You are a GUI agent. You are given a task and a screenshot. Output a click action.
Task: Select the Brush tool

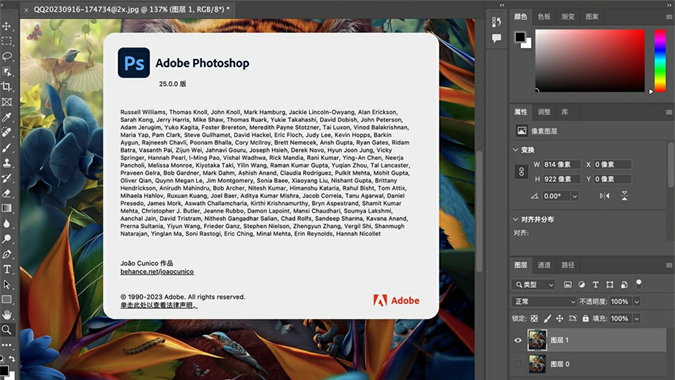tap(7, 148)
